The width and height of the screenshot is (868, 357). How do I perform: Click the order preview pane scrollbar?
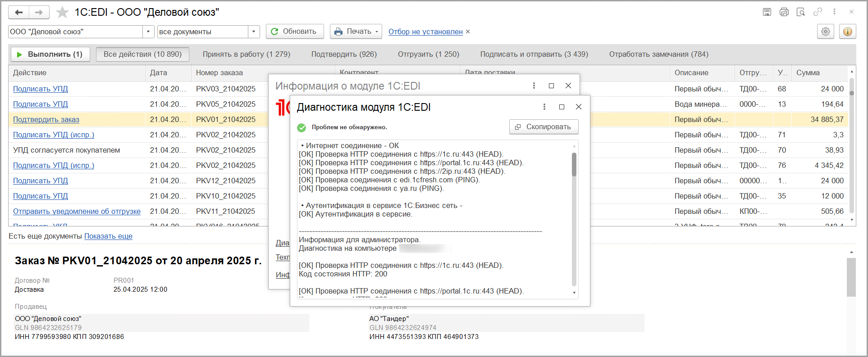tap(851, 277)
